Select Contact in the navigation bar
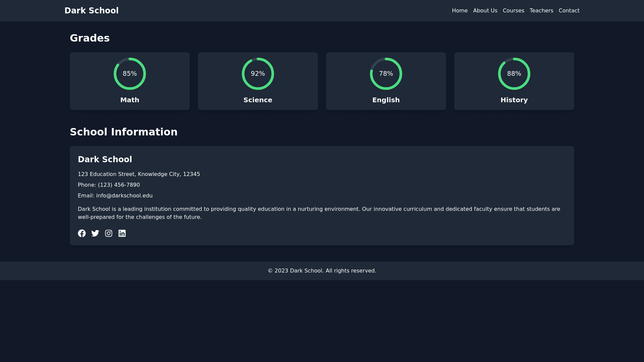 (569, 11)
